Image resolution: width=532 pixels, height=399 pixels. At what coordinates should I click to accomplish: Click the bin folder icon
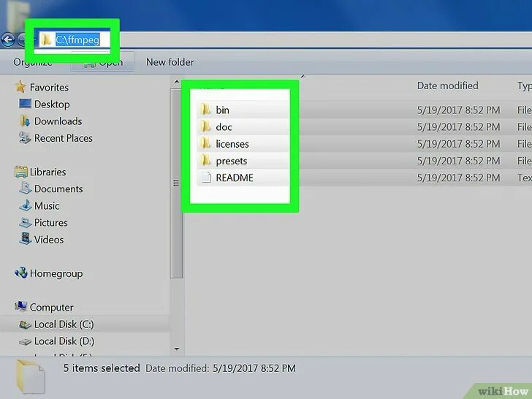tap(205, 110)
